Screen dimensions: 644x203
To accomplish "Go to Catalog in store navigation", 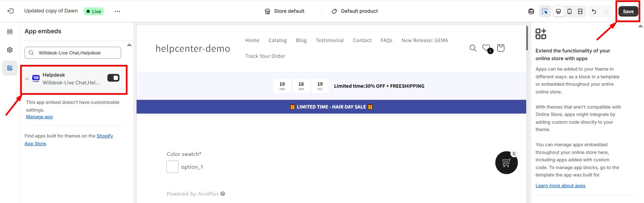I will click(x=278, y=40).
